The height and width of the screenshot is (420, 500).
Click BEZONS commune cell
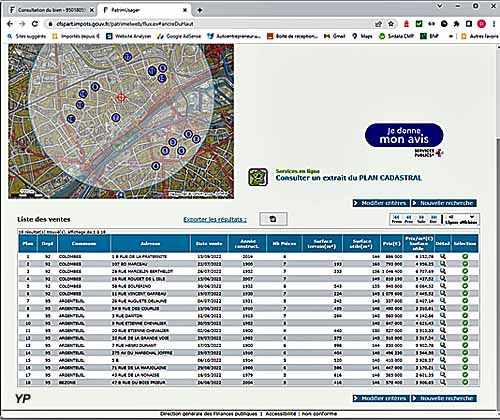click(67, 382)
